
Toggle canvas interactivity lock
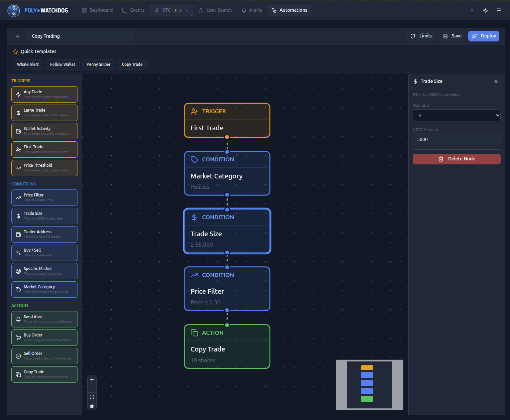click(92, 406)
